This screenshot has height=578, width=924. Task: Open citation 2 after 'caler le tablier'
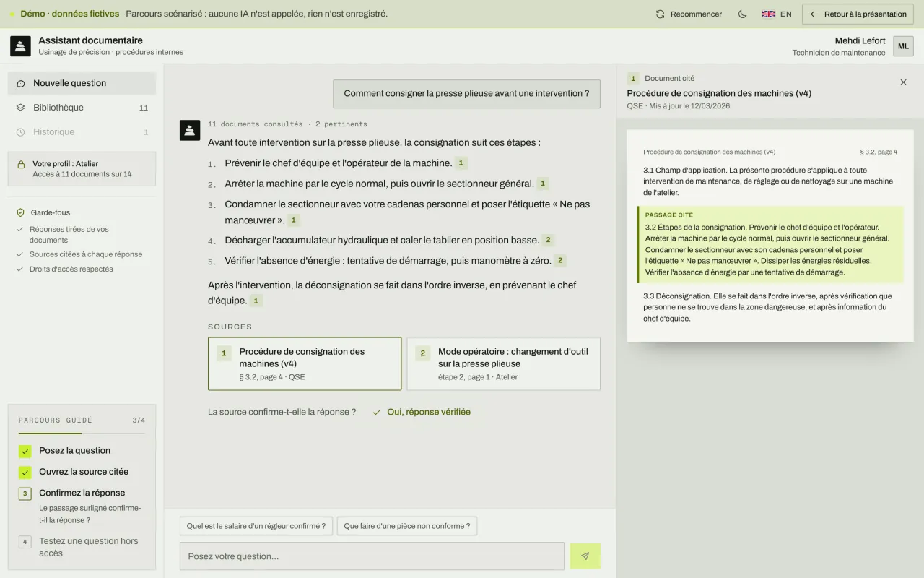pos(548,240)
